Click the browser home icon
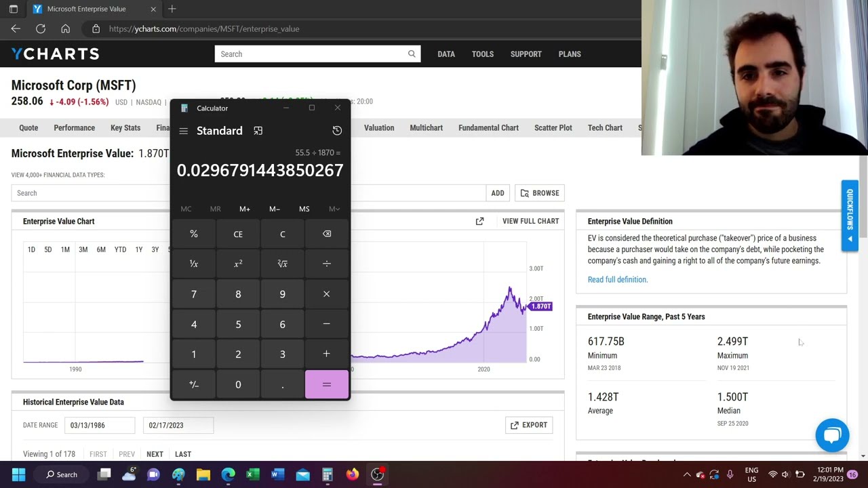 (65, 28)
